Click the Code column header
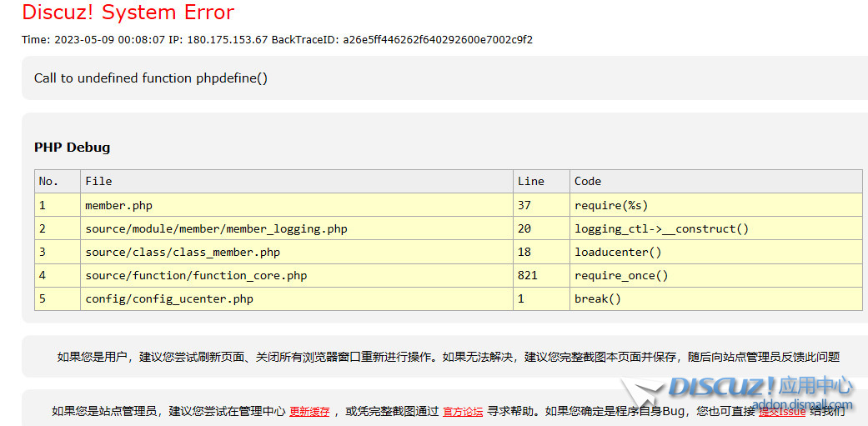This screenshot has height=426, width=868. click(588, 181)
